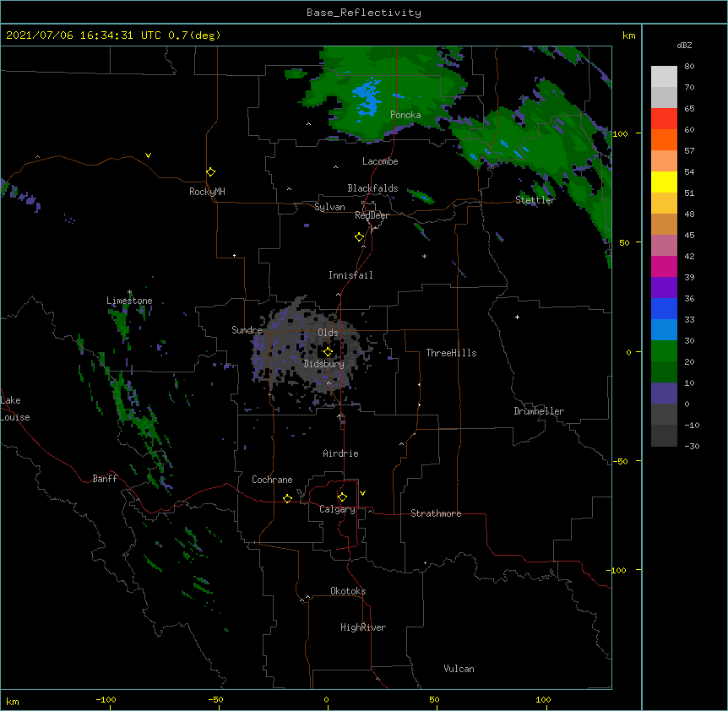Click the km unit label at top right
Screen dimensions: 728x711
click(x=629, y=35)
